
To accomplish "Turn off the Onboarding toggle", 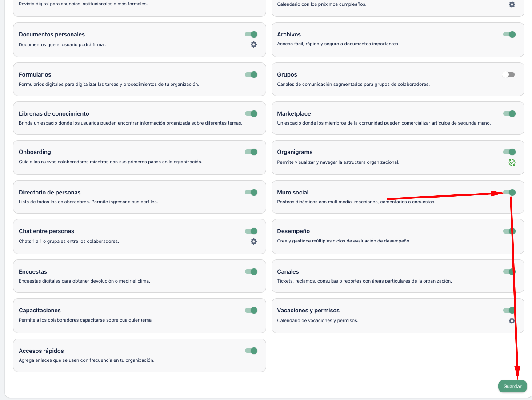I will 251,152.
